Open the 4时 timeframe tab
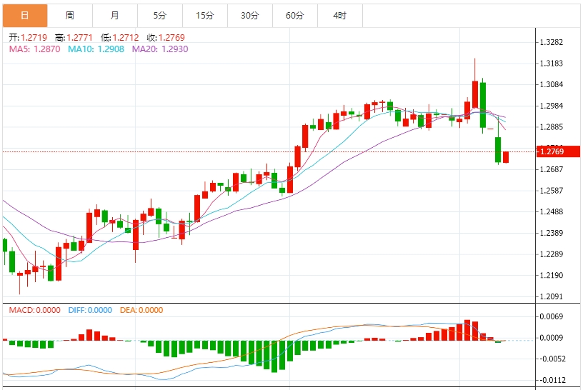The width and height of the screenshot is (588, 390). coord(340,16)
